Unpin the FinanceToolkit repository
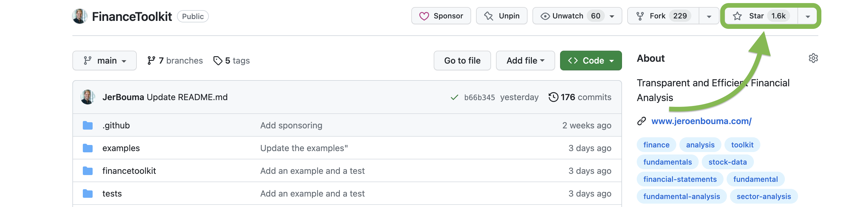Screen dimensions: 868x207 click(x=501, y=15)
